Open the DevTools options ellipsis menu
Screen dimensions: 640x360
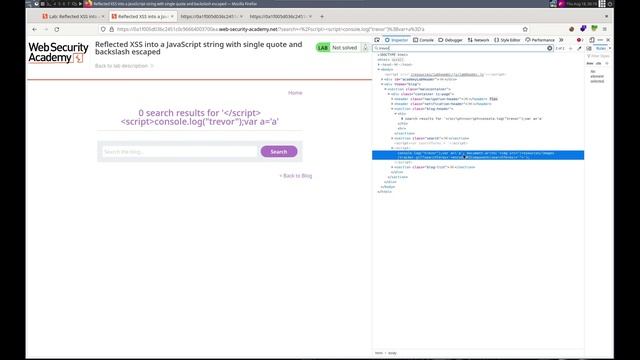600,40
